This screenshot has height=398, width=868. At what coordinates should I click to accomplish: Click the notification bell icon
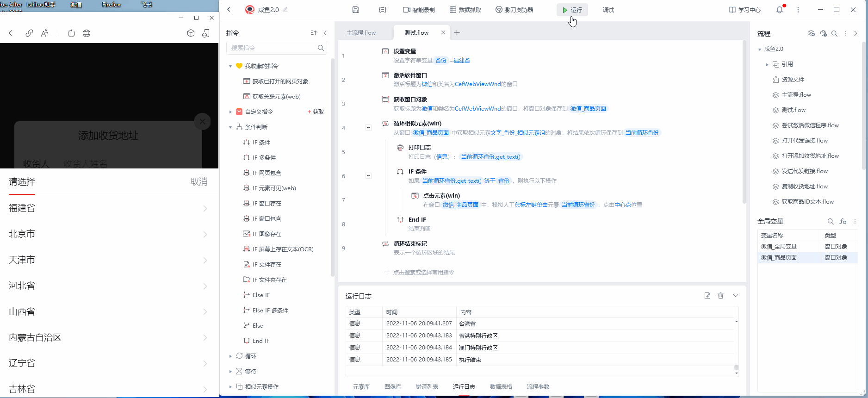[780, 10]
